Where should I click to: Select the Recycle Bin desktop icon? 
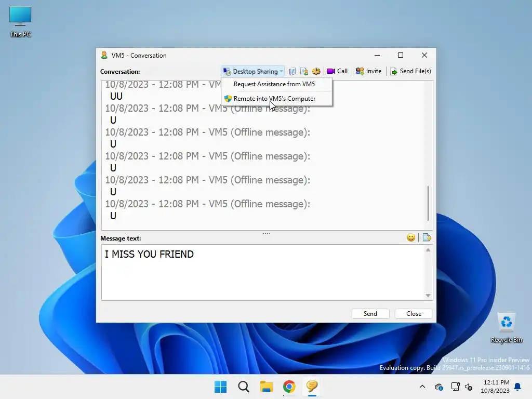[506, 328]
